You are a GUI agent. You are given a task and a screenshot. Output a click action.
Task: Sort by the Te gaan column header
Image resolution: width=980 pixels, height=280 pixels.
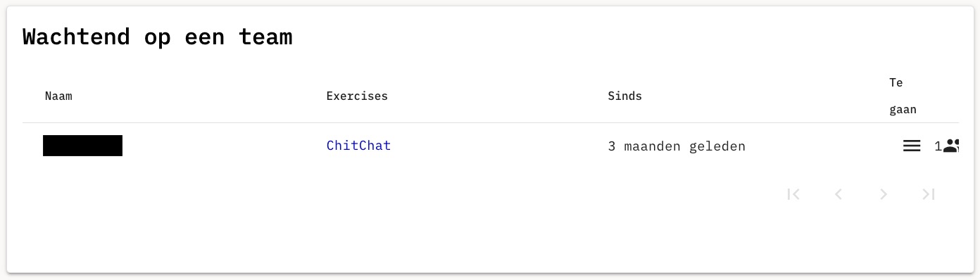point(903,96)
